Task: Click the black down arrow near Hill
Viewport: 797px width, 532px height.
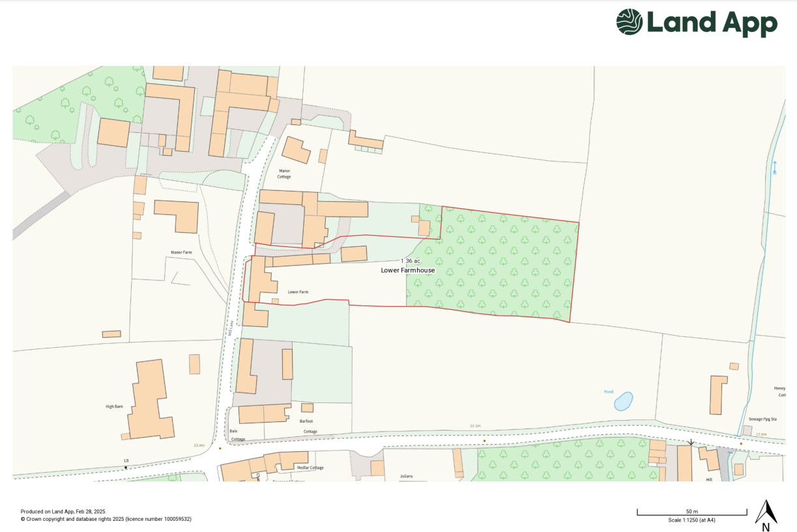Action: (691, 443)
